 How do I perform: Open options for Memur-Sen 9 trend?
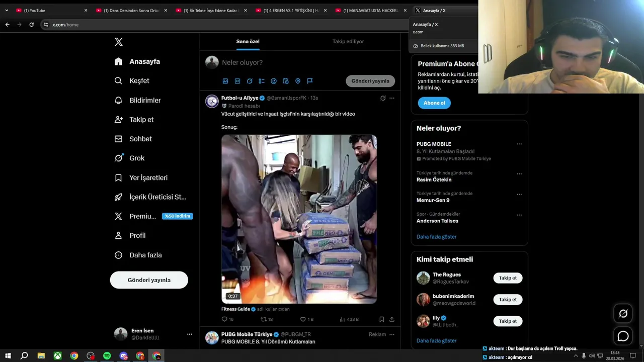(519, 195)
